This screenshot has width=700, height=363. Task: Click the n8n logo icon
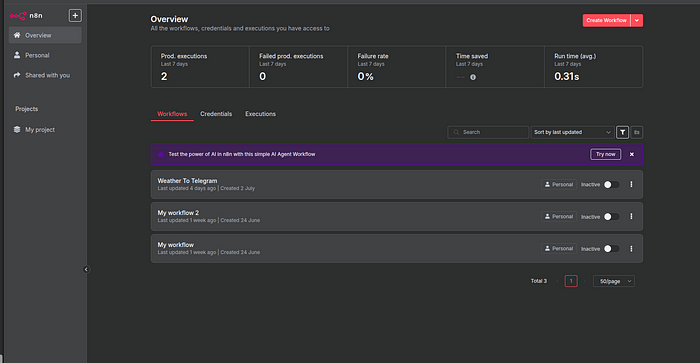point(18,16)
